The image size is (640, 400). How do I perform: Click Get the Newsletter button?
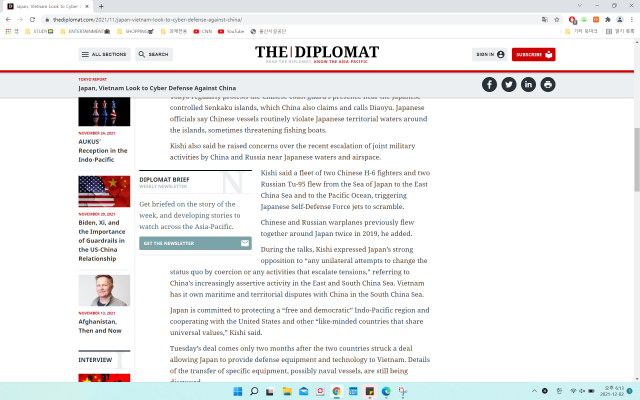(x=195, y=242)
